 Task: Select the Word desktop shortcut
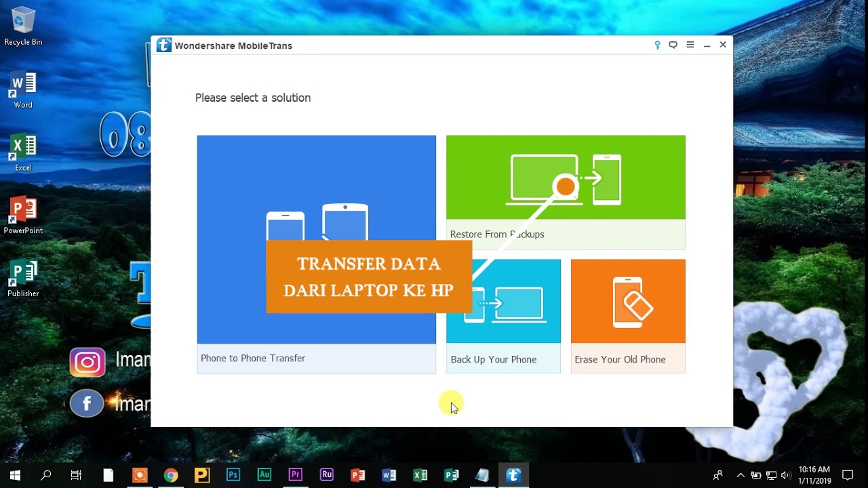point(23,90)
